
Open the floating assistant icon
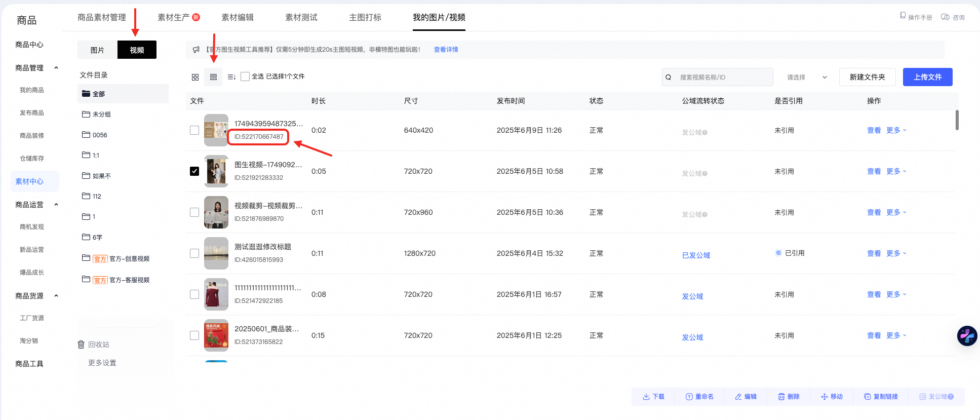pos(967,336)
